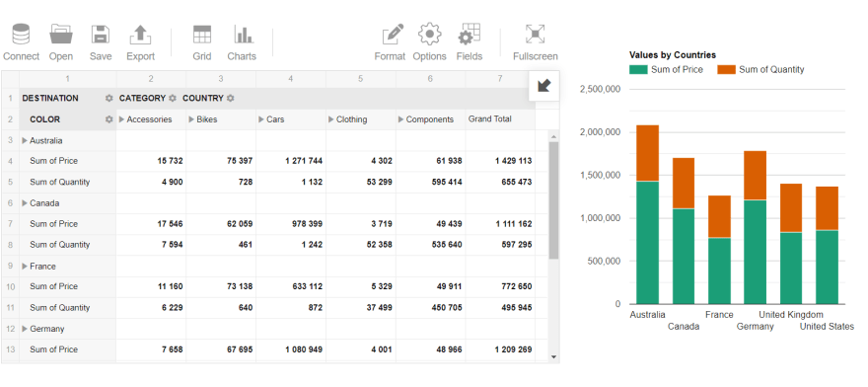
Task: Expand the Germany row
Action: click(x=25, y=329)
